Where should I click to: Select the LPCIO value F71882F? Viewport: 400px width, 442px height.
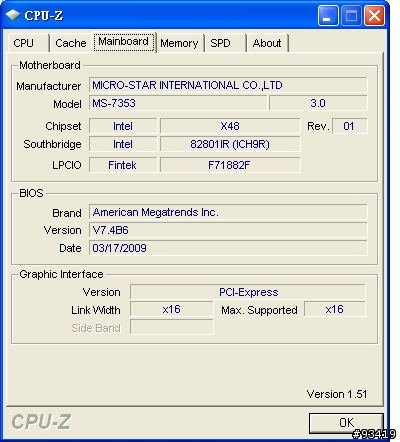[230, 165]
